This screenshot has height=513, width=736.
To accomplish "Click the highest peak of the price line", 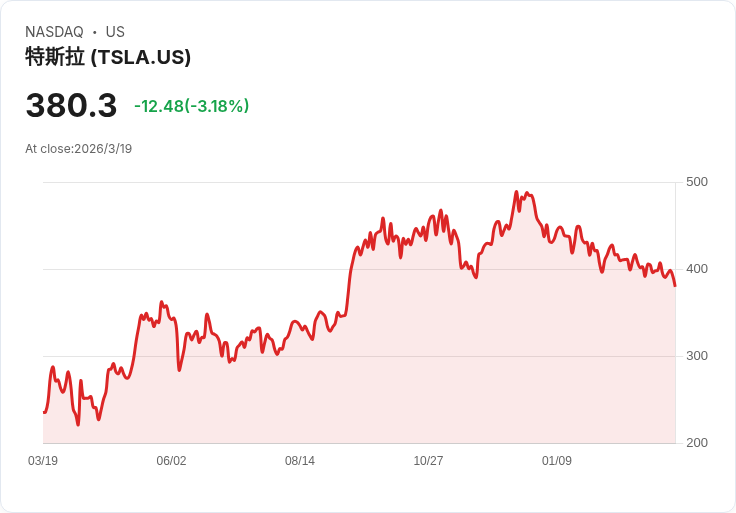I will [x=516, y=192].
